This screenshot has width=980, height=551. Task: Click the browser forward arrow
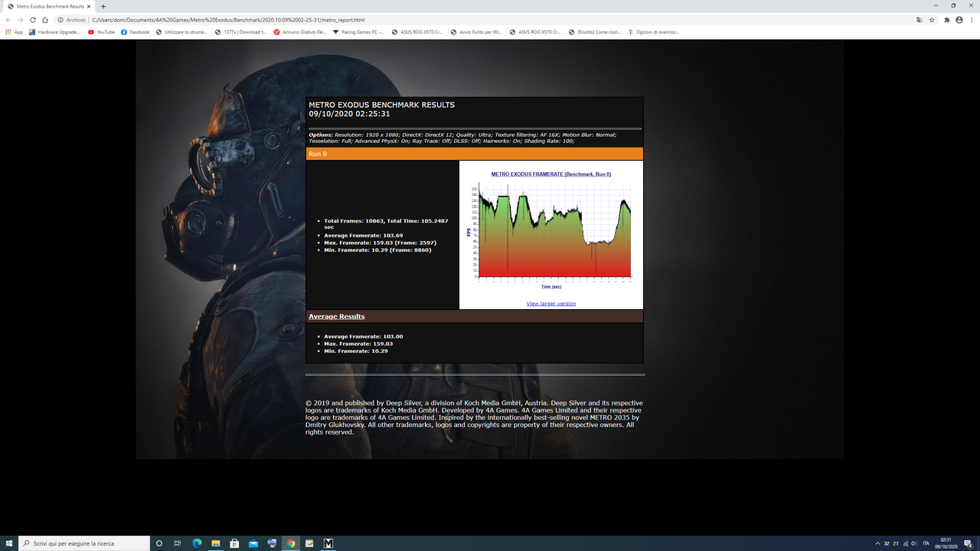tap(20, 20)
